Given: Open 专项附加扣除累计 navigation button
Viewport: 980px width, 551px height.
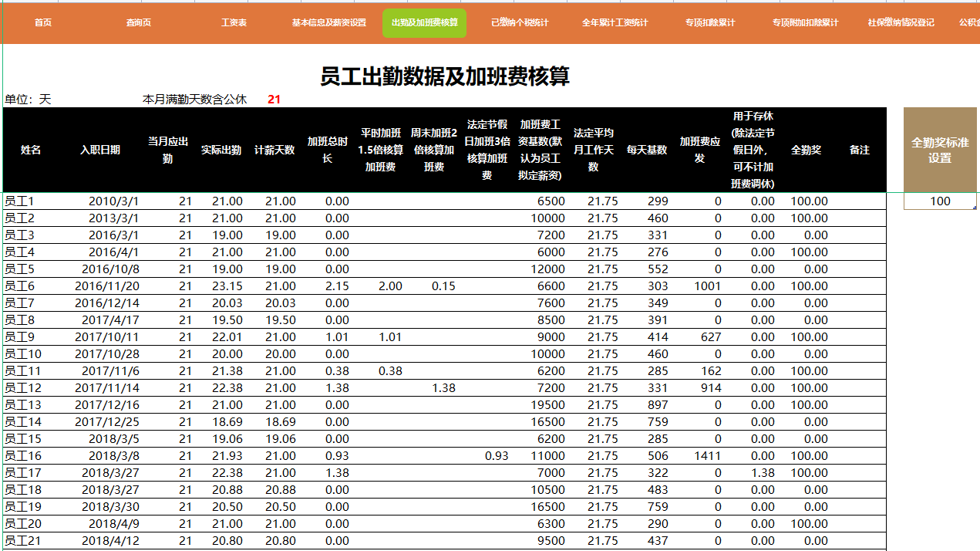Looking at the screenshot, I should tap(806, 23).
